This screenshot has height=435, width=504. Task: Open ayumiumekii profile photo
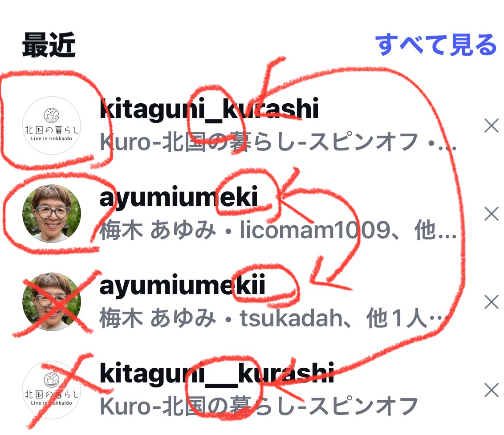click(x=52, y=302)
